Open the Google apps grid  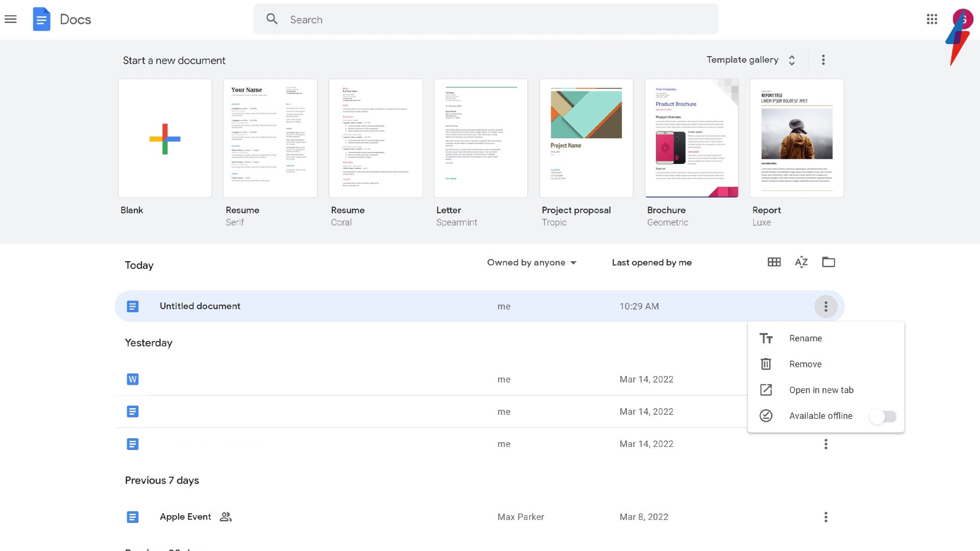[932, 19]
